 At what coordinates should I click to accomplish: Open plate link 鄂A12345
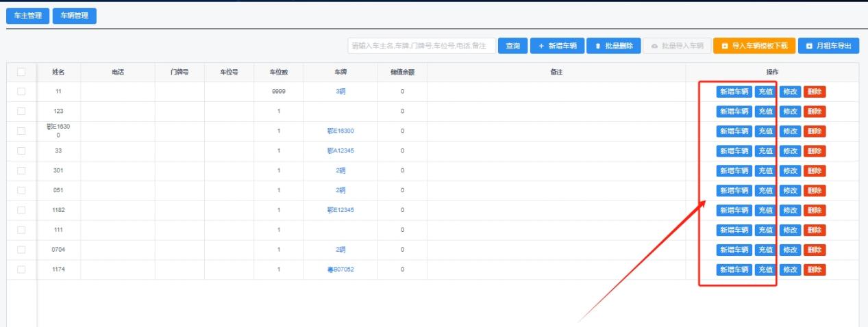pos(340,151)
